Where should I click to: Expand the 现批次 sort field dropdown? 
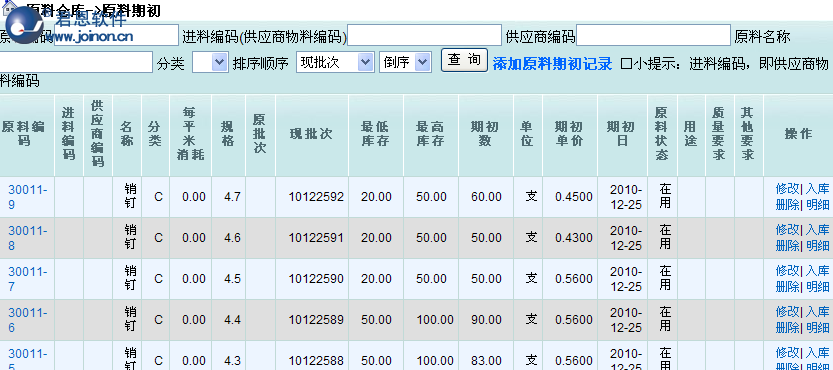[335, 62]
